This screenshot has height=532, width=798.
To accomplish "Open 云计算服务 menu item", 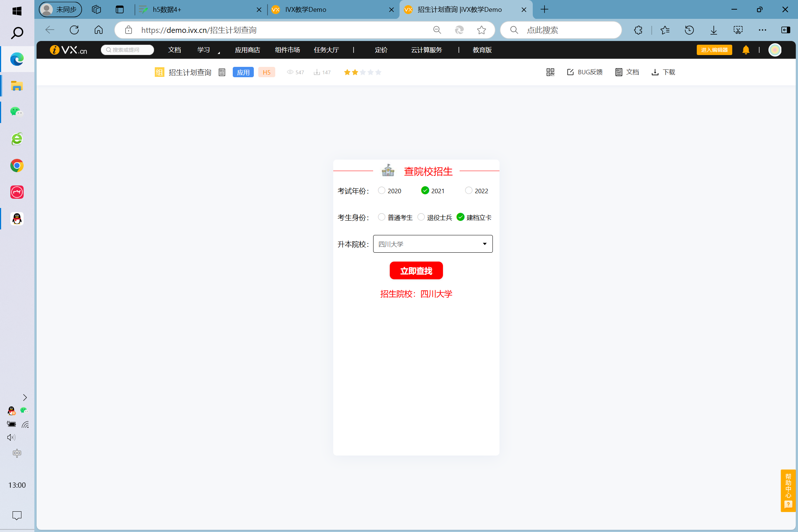I will [x=426, y=50].
